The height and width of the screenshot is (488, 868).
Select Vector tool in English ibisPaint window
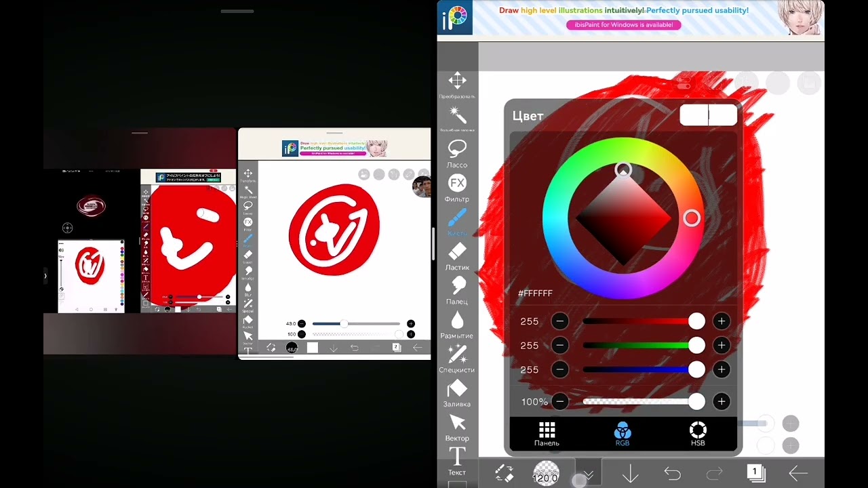tap(248, 338)
